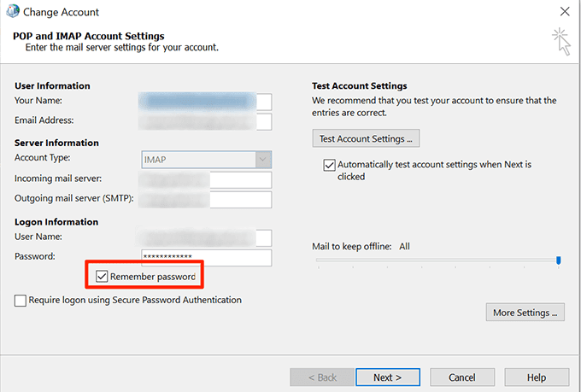Cancel the account changes
This screenshot has height=392, width=581.
[x=462, y=377]
